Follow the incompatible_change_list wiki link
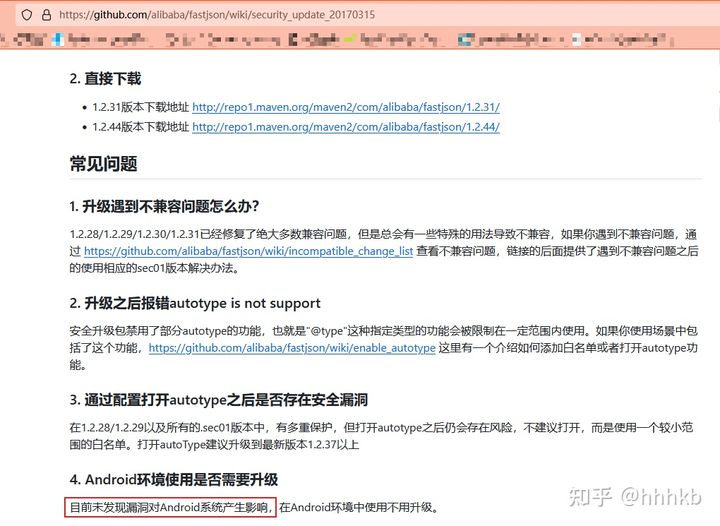This screenshot has height=526, width=720. pos(248,251)
